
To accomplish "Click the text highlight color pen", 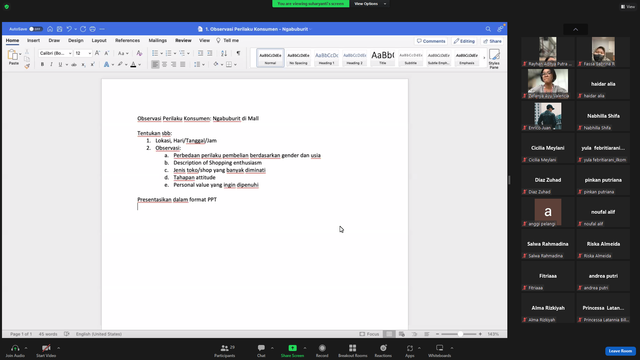I will tap(120, 64).
